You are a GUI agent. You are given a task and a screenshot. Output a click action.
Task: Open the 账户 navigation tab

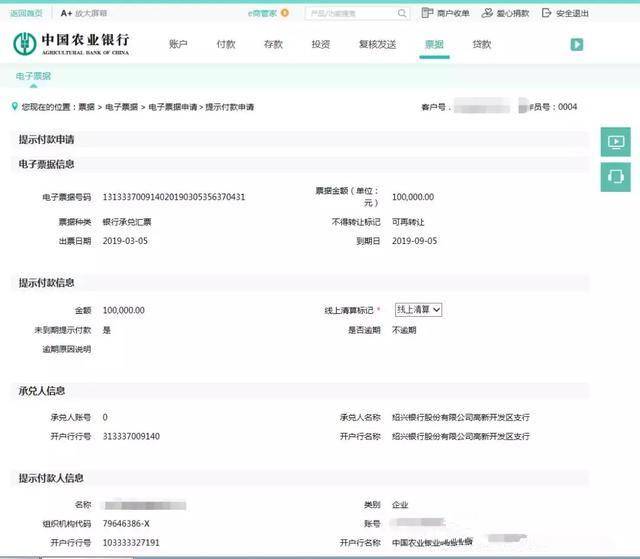[178, 44]
